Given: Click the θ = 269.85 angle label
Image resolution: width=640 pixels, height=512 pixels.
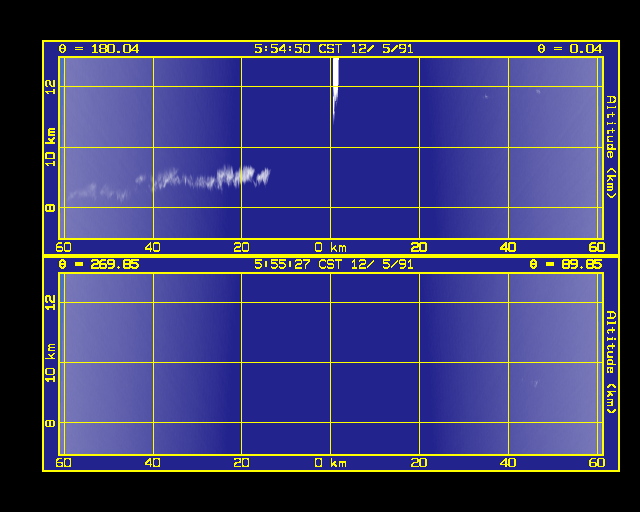Looking at the screenshot, I should tap(99, 265).
